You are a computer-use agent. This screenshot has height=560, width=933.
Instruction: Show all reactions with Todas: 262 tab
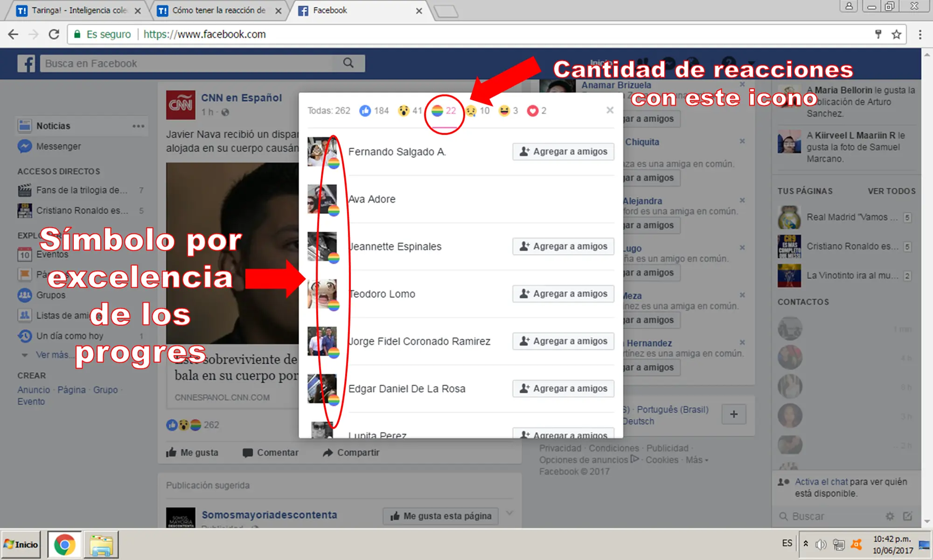[329, 111]
